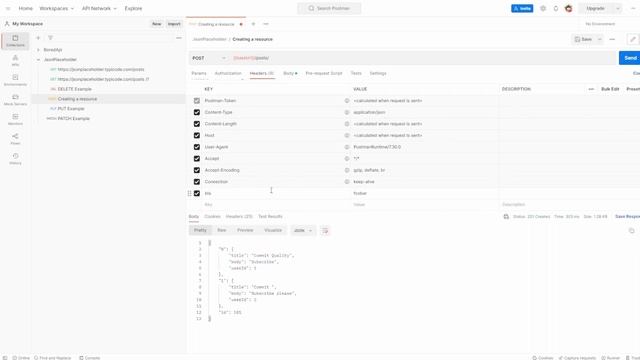Open the settings gear in header
This screenshot has height=360, width=640.
point(543,8)
